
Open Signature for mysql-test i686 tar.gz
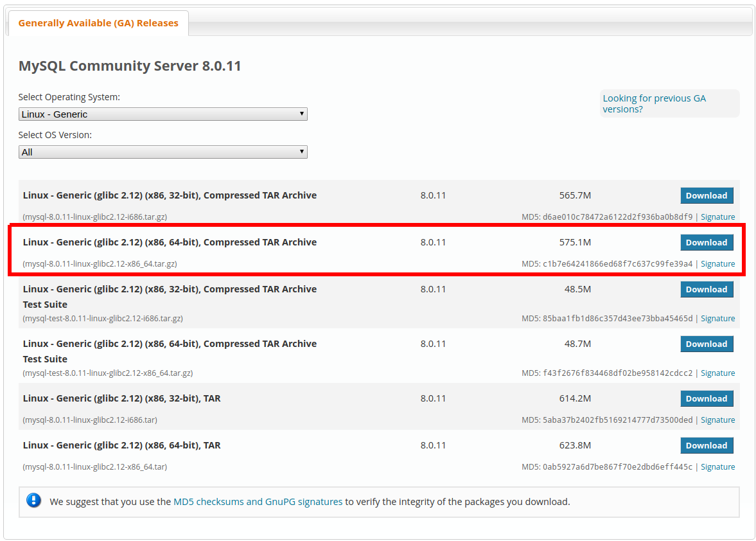pyautogui.click(x=717, y=318)
